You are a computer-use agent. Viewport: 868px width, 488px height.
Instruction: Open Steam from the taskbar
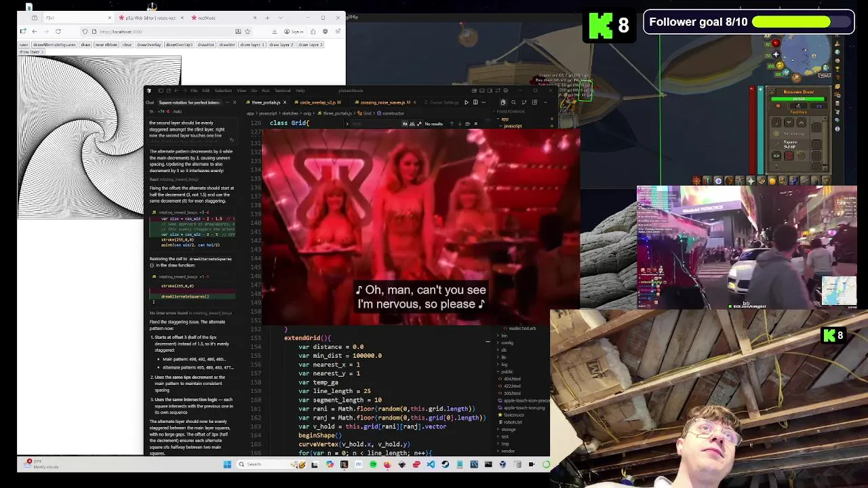[445, 464]
